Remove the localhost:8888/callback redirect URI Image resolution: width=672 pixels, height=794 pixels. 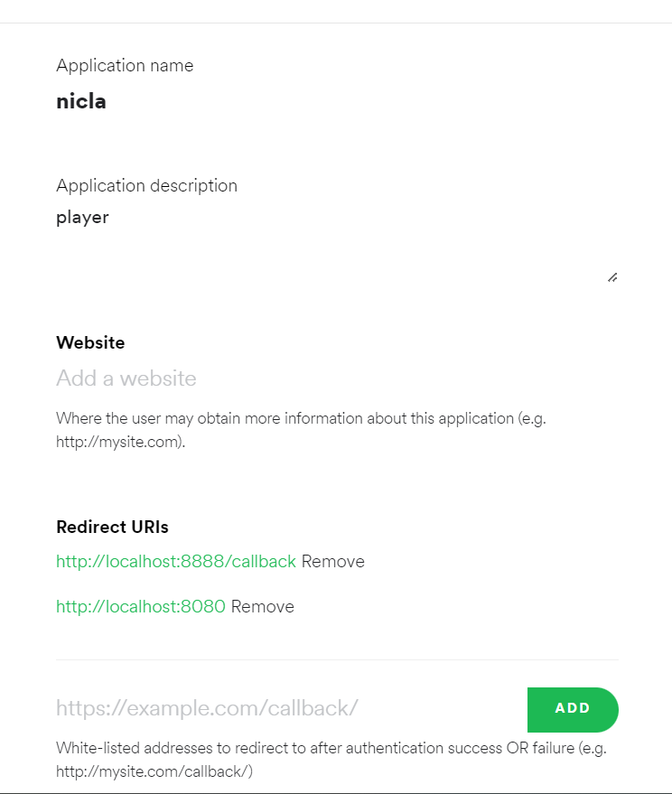pyautogui.click(x=333, y=561)
